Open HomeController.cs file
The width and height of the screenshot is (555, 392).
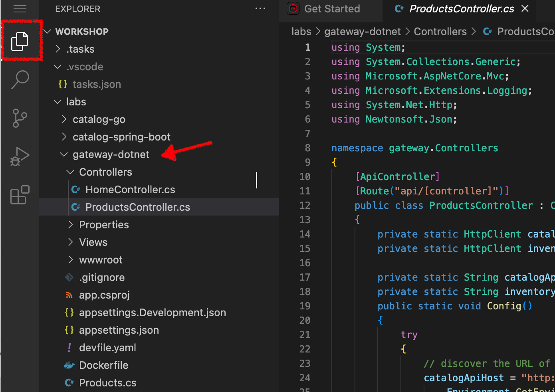coord(130,190)
